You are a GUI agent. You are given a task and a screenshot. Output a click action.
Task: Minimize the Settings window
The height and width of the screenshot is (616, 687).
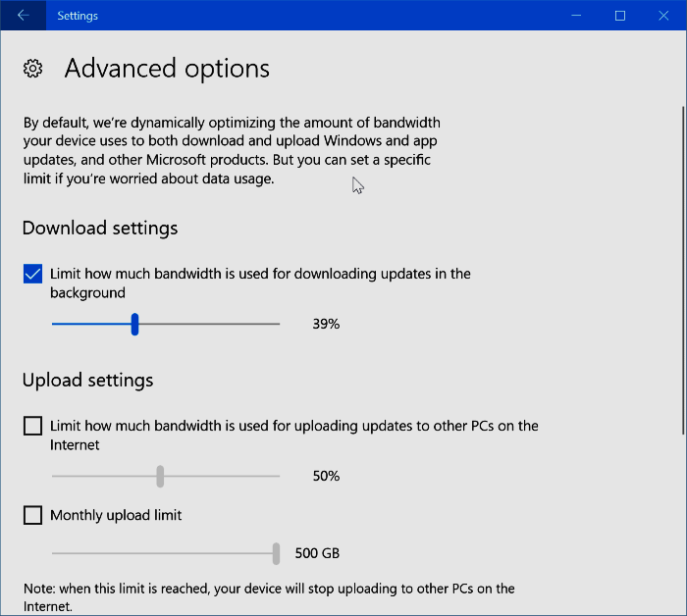(575, 16)
